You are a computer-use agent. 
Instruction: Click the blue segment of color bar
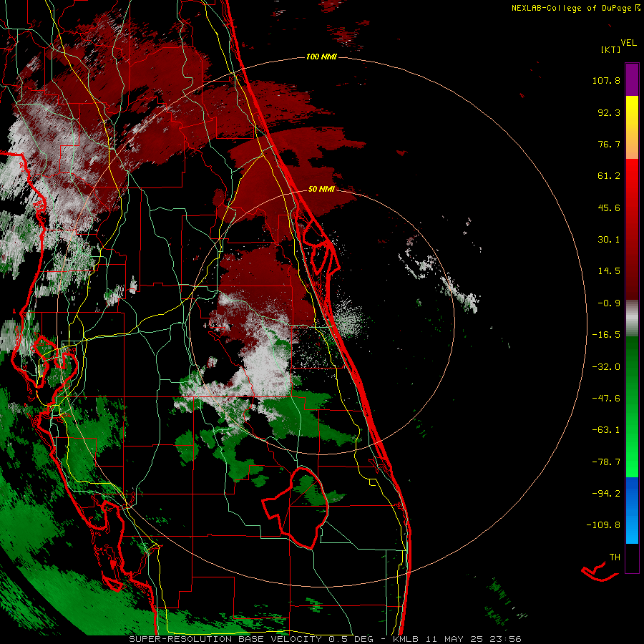click(x=632, y=510)
